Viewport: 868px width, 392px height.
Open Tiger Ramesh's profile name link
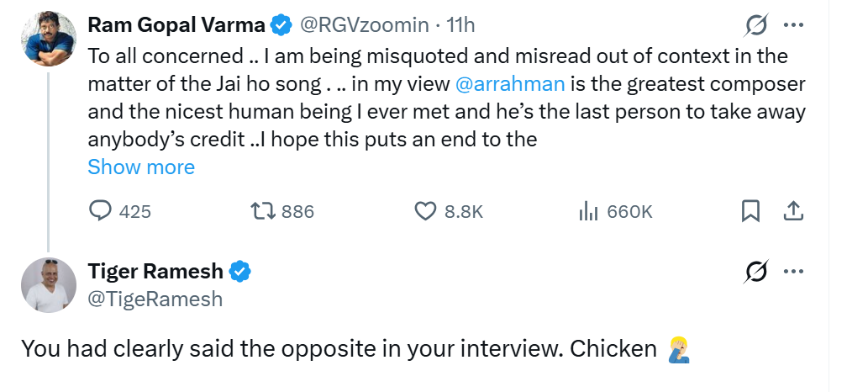click(x=155, y=272)
